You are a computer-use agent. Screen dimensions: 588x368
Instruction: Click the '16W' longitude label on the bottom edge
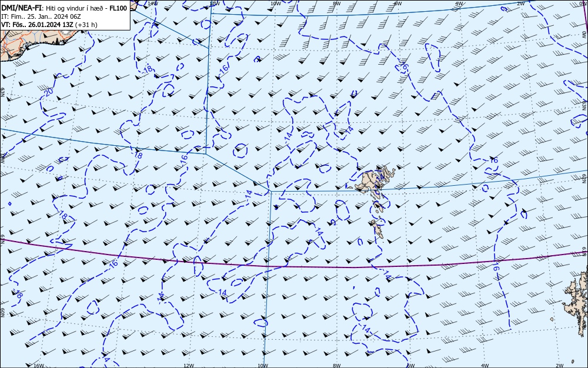(39, 366)
